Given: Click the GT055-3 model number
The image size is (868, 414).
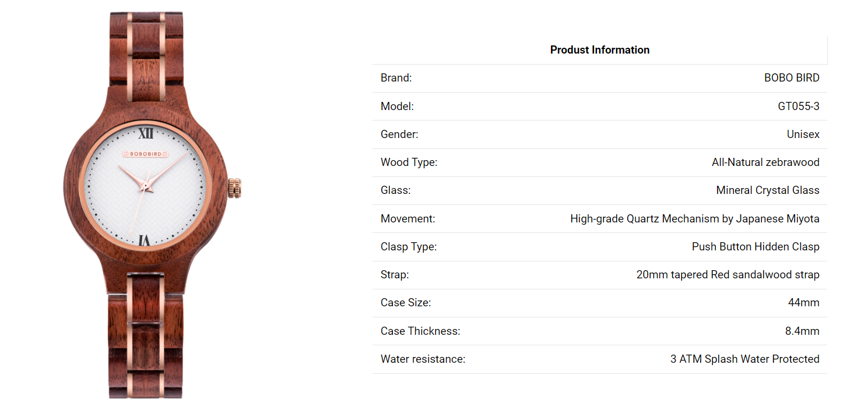Looking at the screenshot, I should tap(799, 107).
